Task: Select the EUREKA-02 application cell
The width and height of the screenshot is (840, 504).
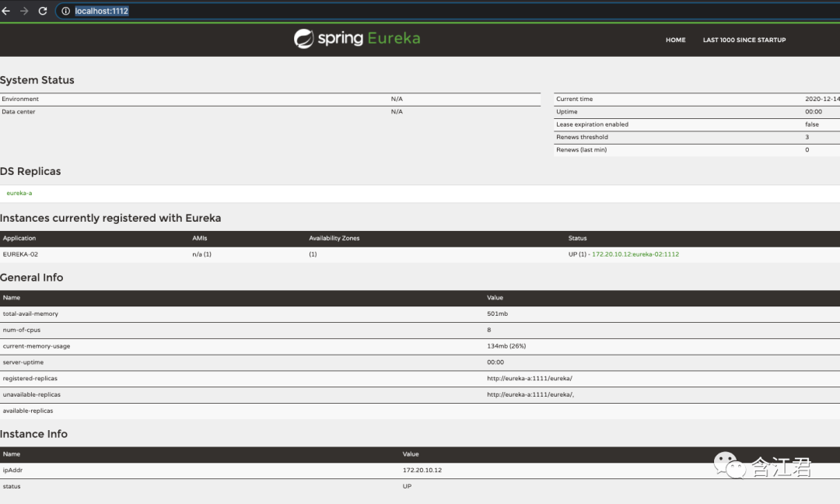Action: [x=20, y=254]
